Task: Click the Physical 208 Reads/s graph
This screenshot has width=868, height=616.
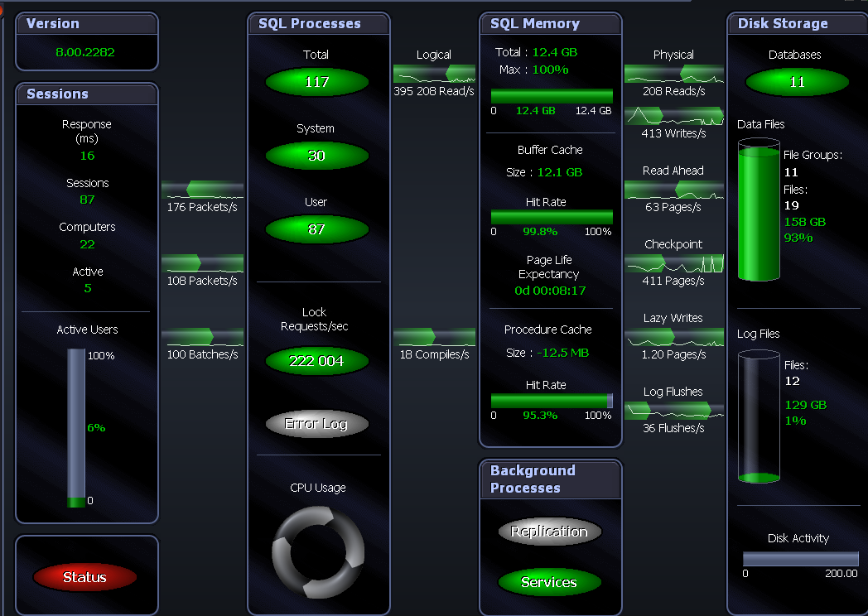Action: coord(674,74)
